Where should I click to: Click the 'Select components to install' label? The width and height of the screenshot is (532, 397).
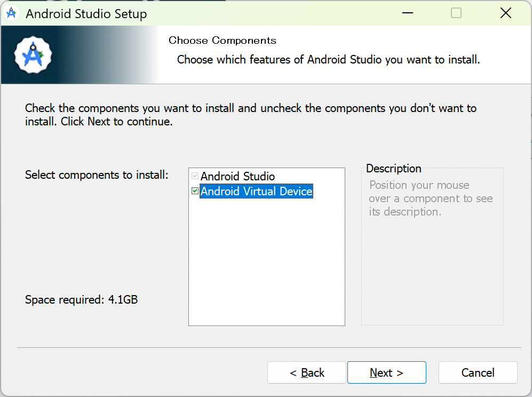[97, 175]
